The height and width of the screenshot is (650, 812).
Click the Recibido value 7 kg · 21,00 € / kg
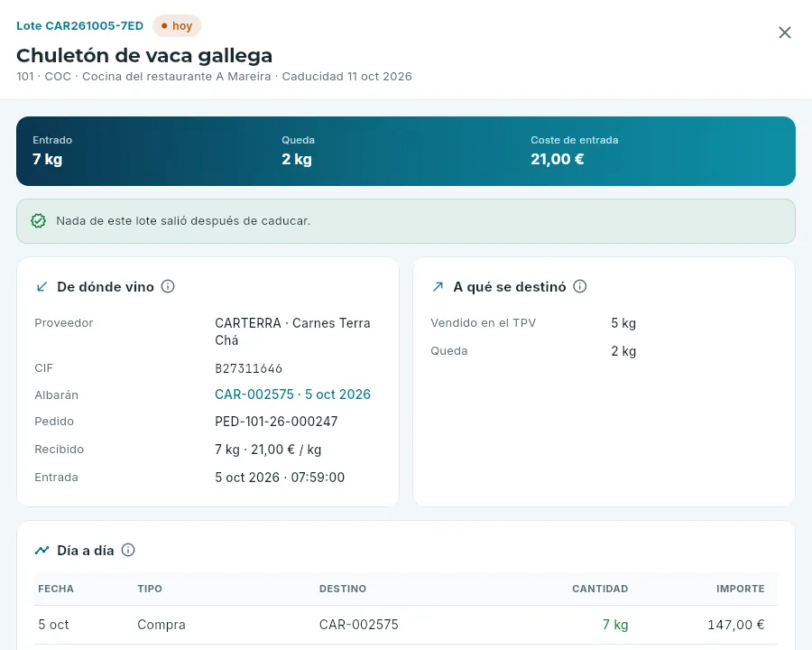pos(268,450)
